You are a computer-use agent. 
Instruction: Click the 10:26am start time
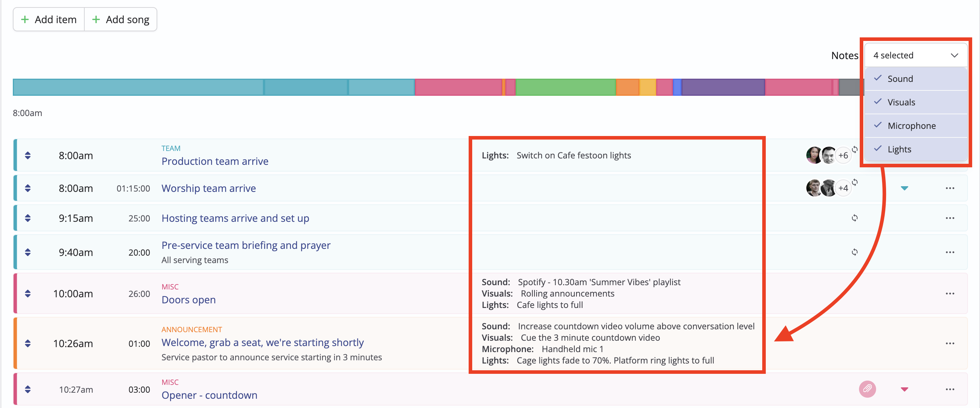[73, 343]
